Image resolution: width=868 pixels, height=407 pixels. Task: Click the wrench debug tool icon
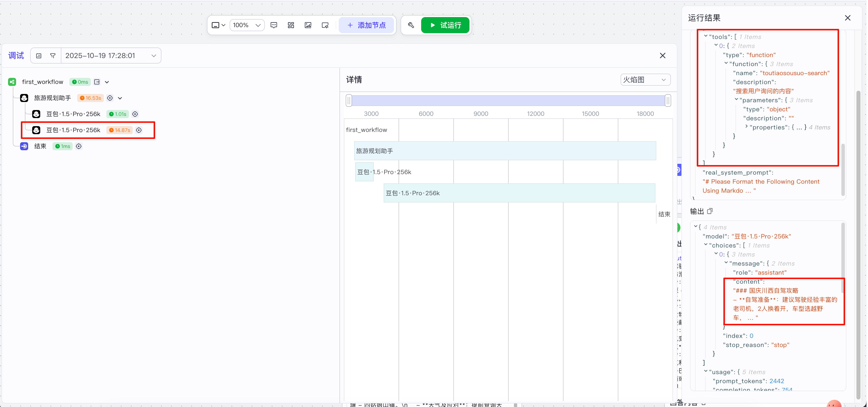[x=411, y=25]
